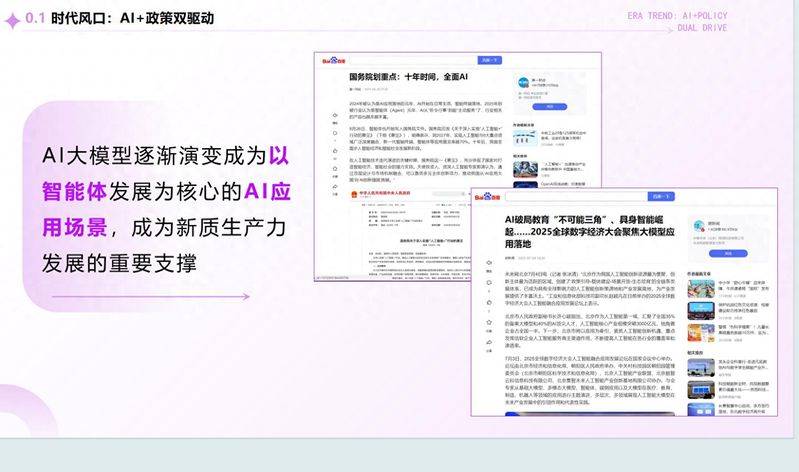This screenshot has height=472, width=799.
Task: Click 百度一下 button in the AI破局教育 article window
Action: tap(661, 196)
